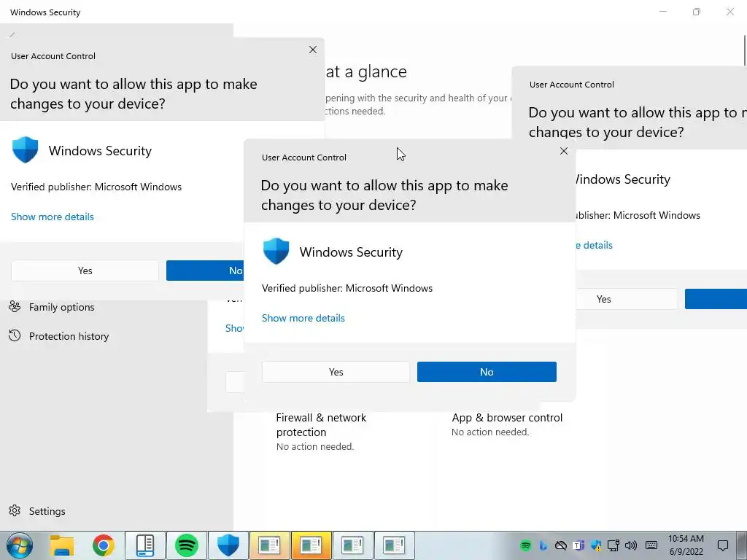
Task: Minimize the Windows Security window
Action: click(662, 12)
